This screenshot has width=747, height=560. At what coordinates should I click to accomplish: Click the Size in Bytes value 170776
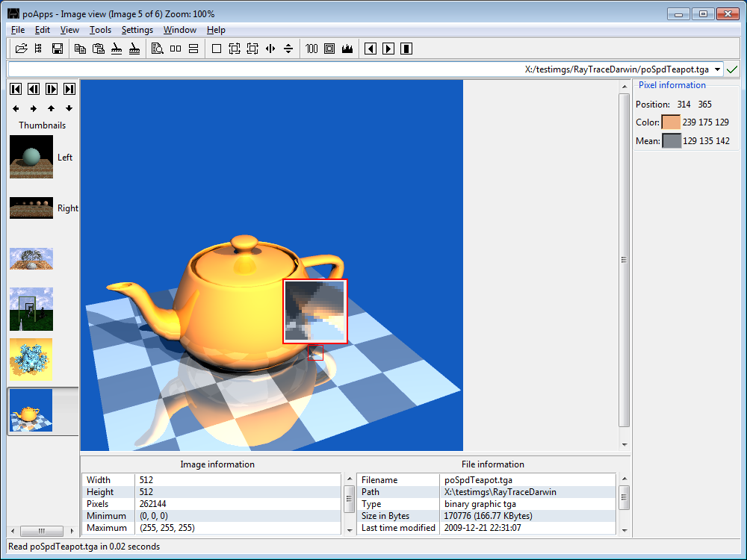coord(489,516)
